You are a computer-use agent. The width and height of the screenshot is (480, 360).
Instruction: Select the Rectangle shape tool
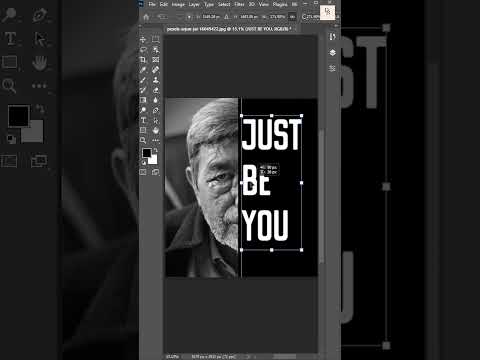[x=143, y=130]
